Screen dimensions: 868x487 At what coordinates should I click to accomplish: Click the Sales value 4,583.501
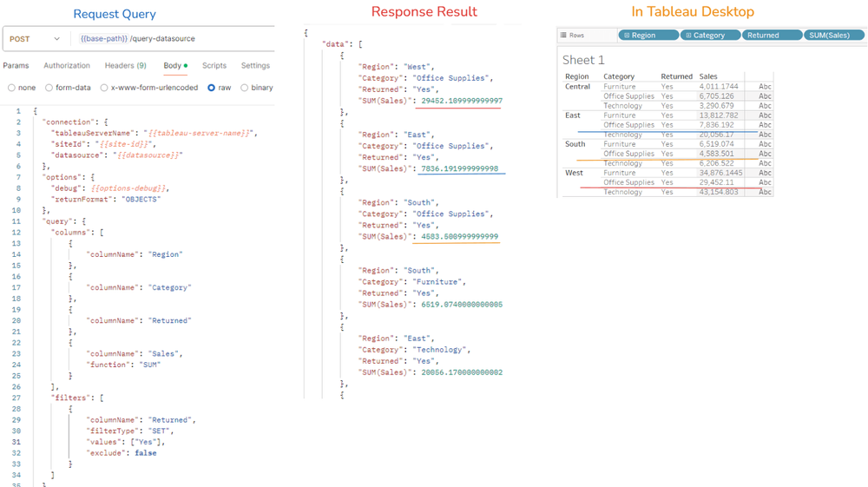716,154
